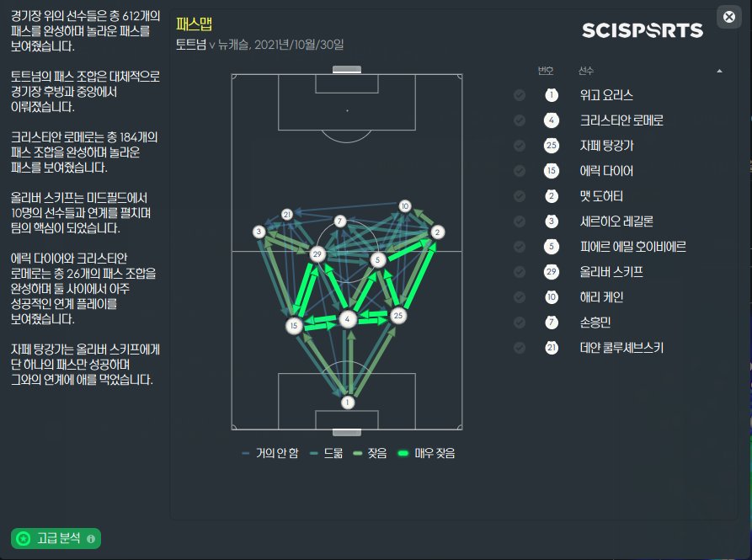Viewport: 752px width, 560px height.
Task: Click player node 25 on pass map
Action: pyautogui.click(x=399, y=316)
